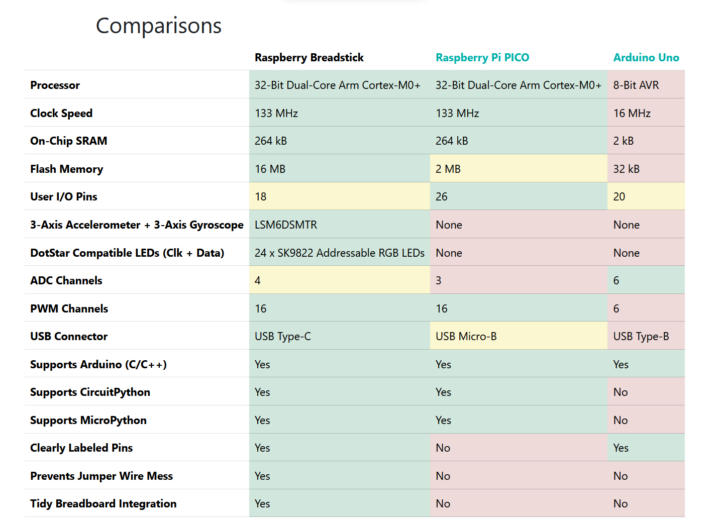Image resolution: width=720 pixels, height=524 pixels.
Task: Click the Supports CircuitPython label
Action: 90,392
